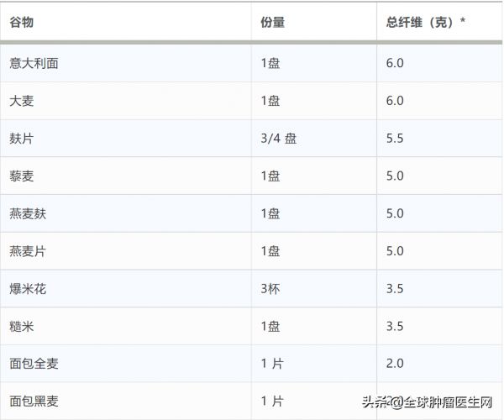Click the 谷物 column header
The width and height of the screenshot is (504, 420).
(x=22, y=22)
